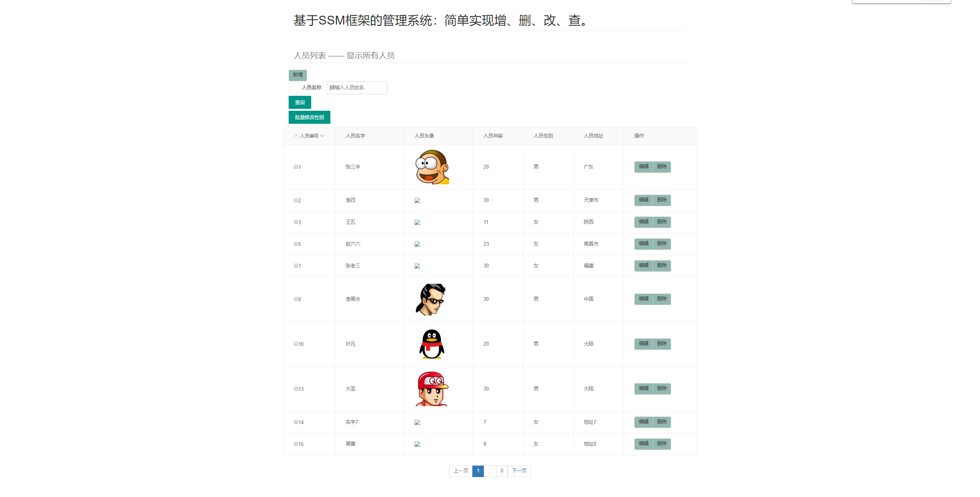Screen dimensions: 980x497
Task: Click the broken image icon in 李四's row
Action: point(417,200)
